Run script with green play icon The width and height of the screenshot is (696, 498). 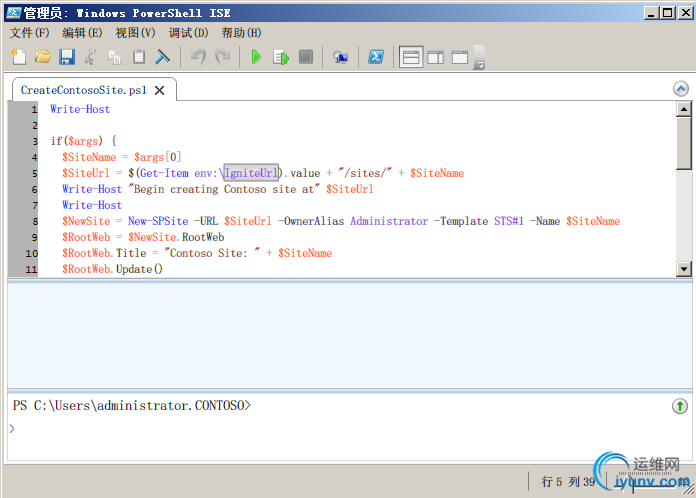pos(256,57)
